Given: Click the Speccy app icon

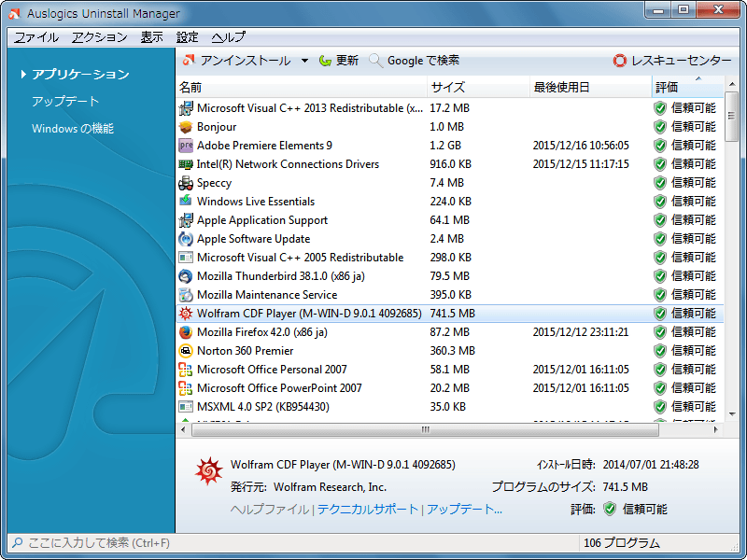Looking at the screenshot, I should [185, 183].
